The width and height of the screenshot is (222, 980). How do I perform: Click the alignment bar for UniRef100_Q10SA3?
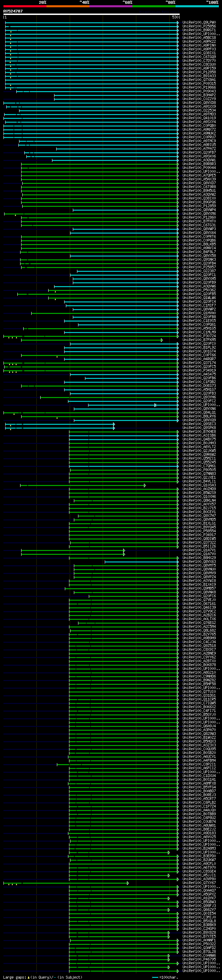pos(83,485)
